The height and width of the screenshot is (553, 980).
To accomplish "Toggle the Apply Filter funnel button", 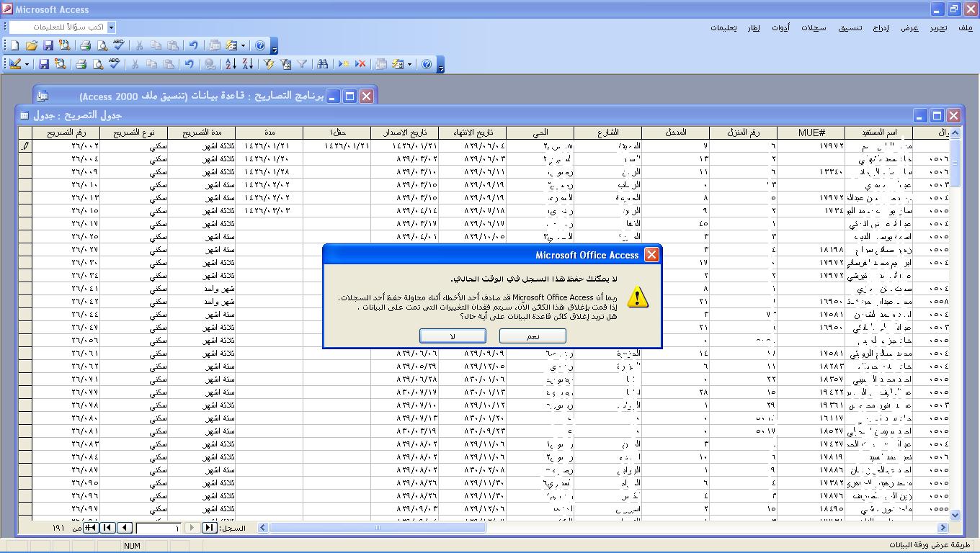I will (302, 64).
